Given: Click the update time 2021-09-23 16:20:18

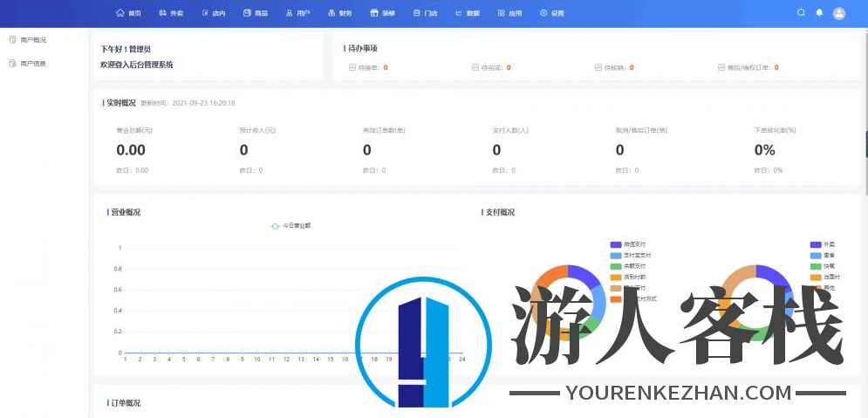Looking at the screenshot, I should [203, 103].
